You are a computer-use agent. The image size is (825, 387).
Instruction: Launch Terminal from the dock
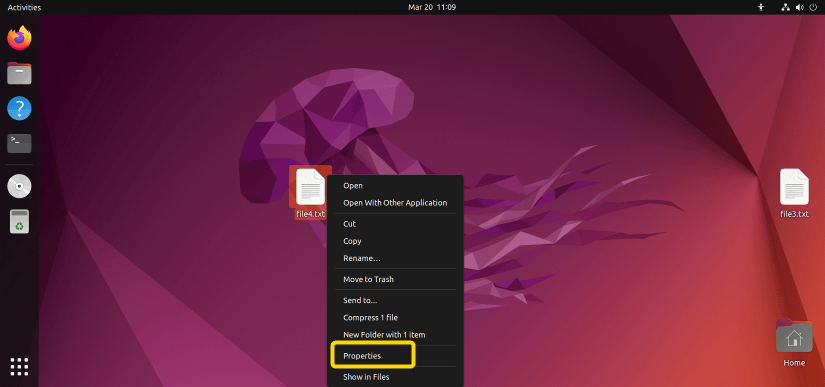19,143
